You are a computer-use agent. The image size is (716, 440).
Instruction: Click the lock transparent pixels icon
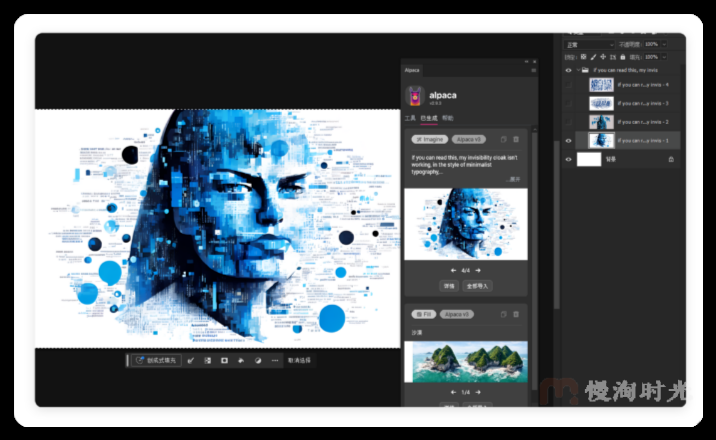coord(583,57)
